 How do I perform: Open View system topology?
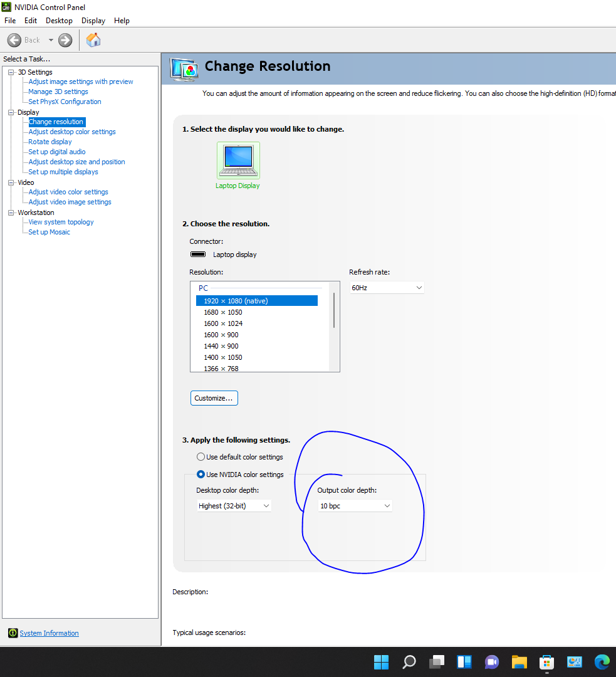61,222
